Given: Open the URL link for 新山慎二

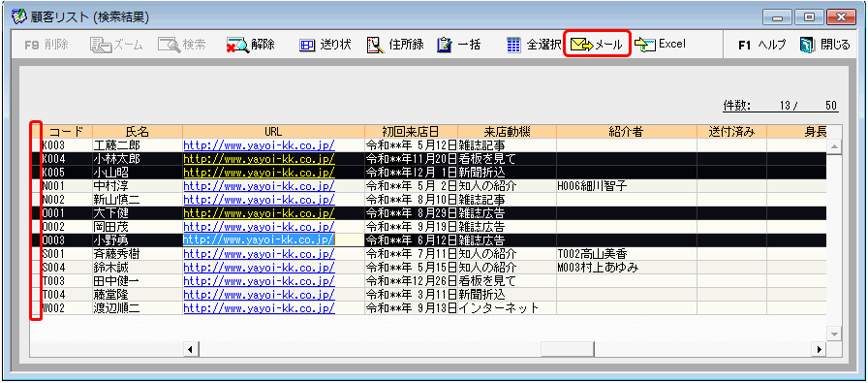Looking at the screenshot, I should 259,200.
